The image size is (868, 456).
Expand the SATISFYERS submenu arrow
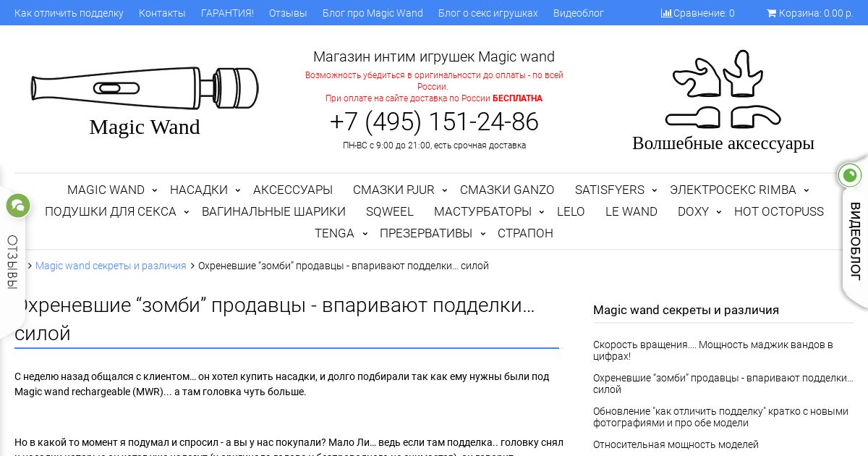tap(654, 190)
